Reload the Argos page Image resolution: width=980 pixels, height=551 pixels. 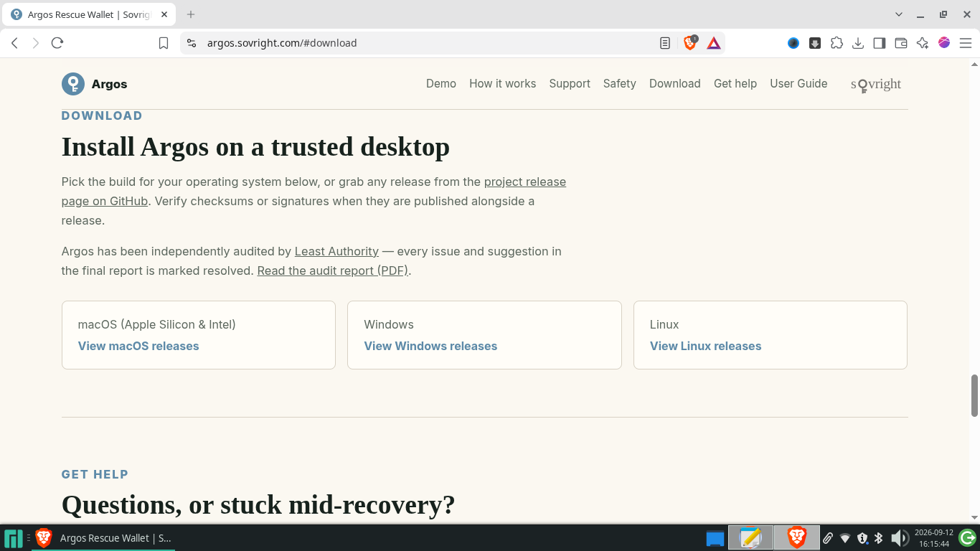tap(57, 43)
